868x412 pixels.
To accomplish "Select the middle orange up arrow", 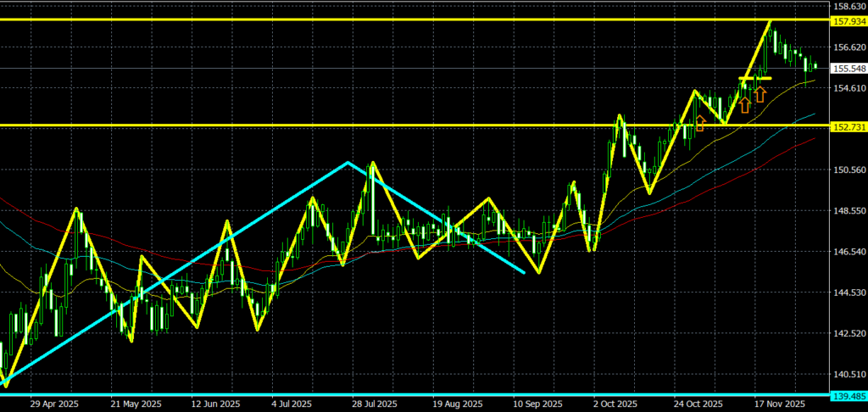I will click(x=744, y=104).
